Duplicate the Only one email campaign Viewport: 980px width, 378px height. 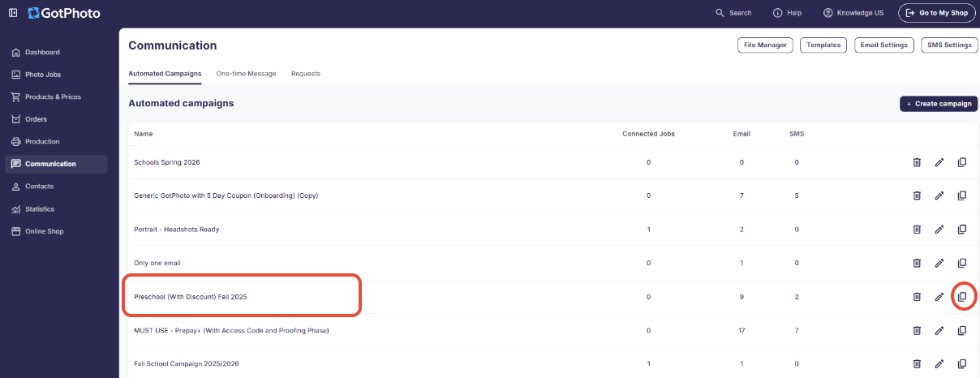[x=962, y=263]
